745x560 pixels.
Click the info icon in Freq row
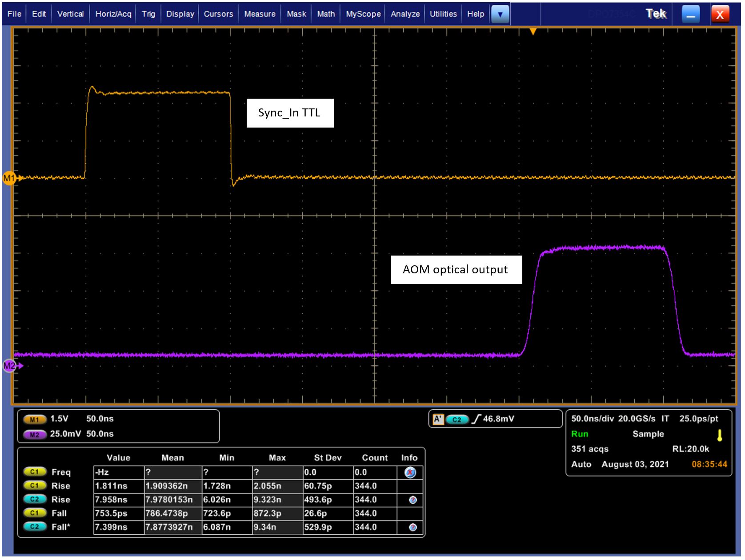pos(410,472)
